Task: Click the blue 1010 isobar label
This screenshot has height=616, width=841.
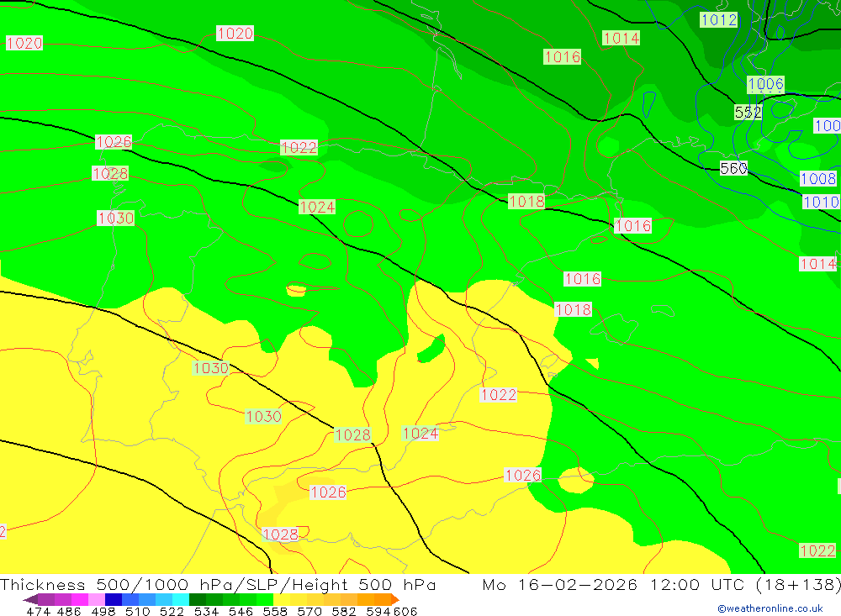Action: point(821,202)
